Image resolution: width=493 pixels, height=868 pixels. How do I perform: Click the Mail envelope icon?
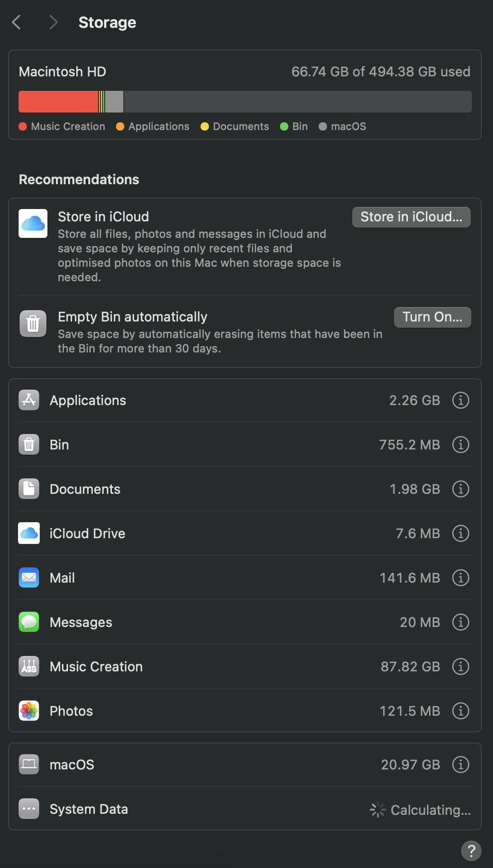(x=29, y=577)
